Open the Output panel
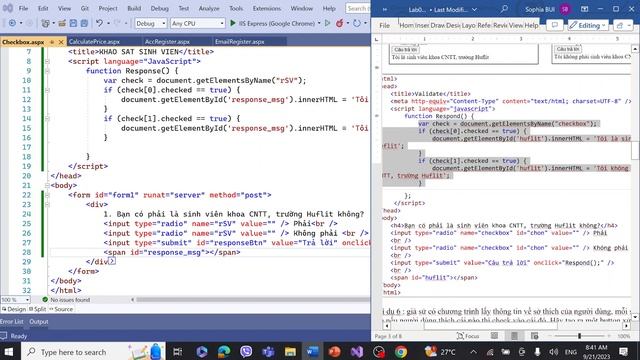 pyautogui.click(x=39, y=322)
